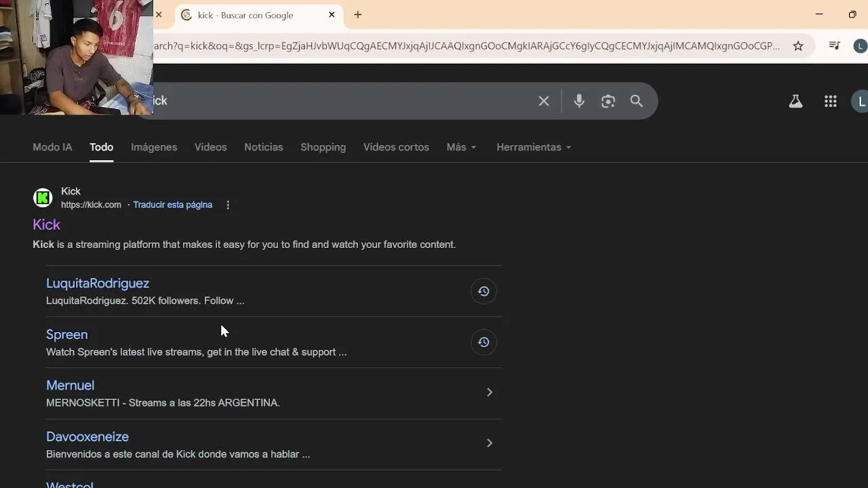
Task: Submit search with magnifying glass icon
Action: pos(637,101)
